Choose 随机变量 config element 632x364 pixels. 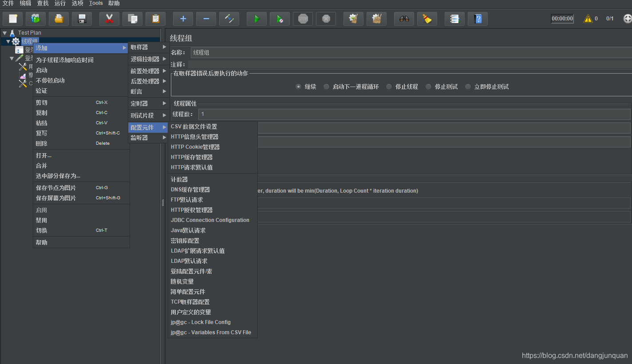coord(213,281)
